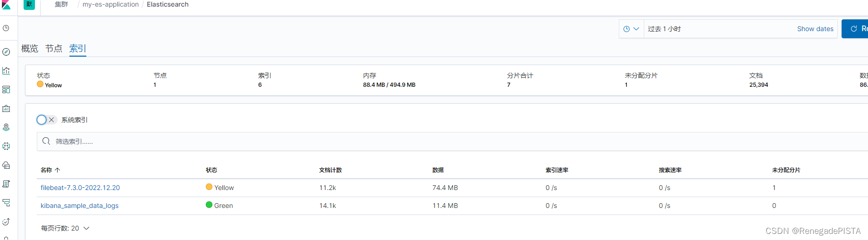Viewport: 868px width, 240px height.
Task: Click the 11.2k document count cell
Action: [x=328, y=188]
